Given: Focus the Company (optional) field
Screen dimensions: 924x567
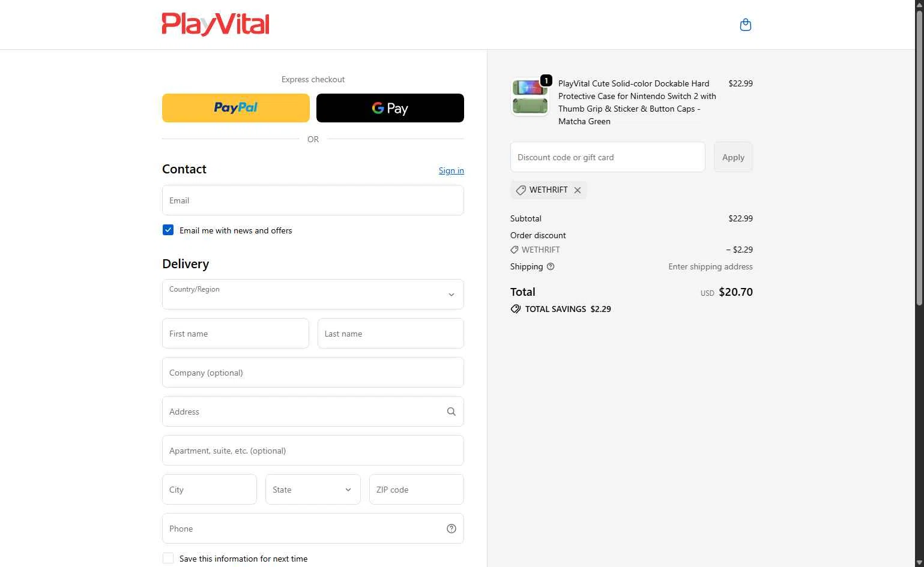Looking at the screenshot, I should click(313, 373).
